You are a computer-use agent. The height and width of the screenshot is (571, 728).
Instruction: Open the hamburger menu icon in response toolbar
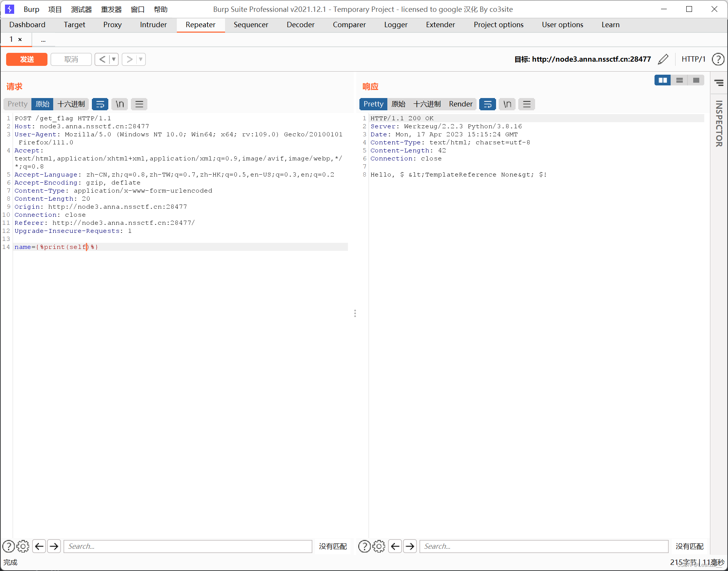[x=526, y=104]
